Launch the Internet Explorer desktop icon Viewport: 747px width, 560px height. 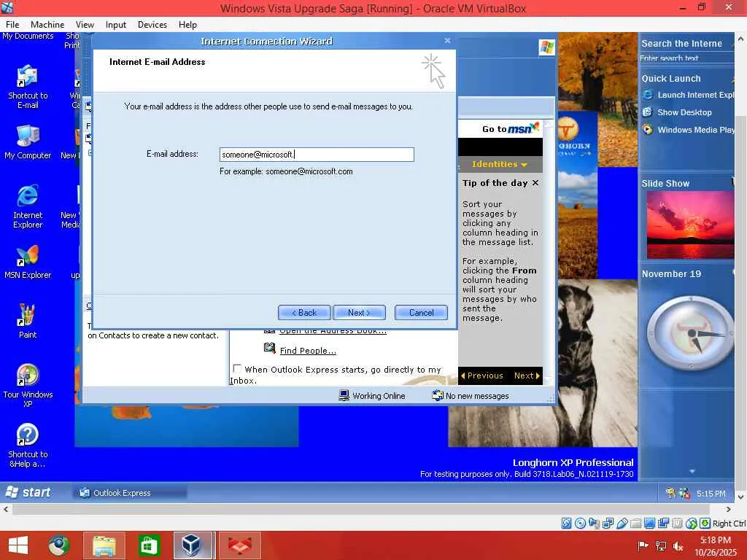pyautogui.click(x=28, y=206)
